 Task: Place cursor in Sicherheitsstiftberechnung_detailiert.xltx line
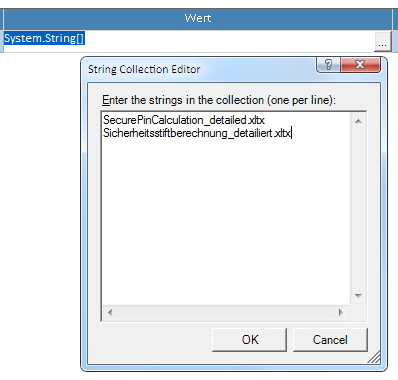click(x=197, y=133)
